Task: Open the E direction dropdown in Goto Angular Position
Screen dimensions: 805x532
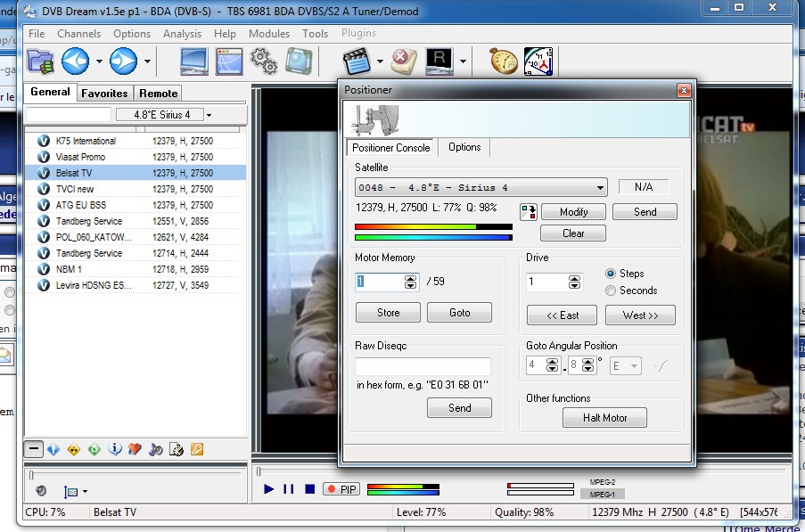Action: (x=625, y=365)
